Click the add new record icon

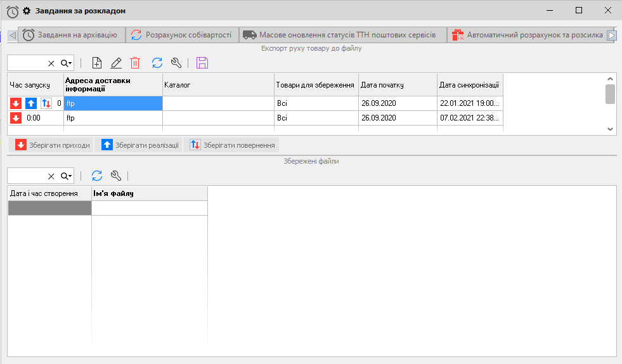pyautogui.click(x=96, y=63)
